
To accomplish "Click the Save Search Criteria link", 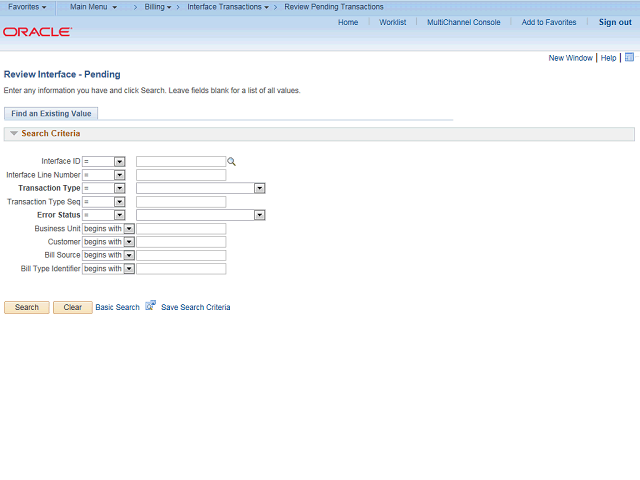I will [196, 307].
